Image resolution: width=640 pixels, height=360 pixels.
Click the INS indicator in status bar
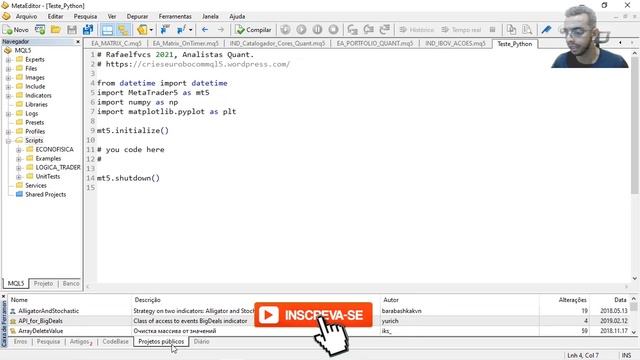(x=627, y=356)
